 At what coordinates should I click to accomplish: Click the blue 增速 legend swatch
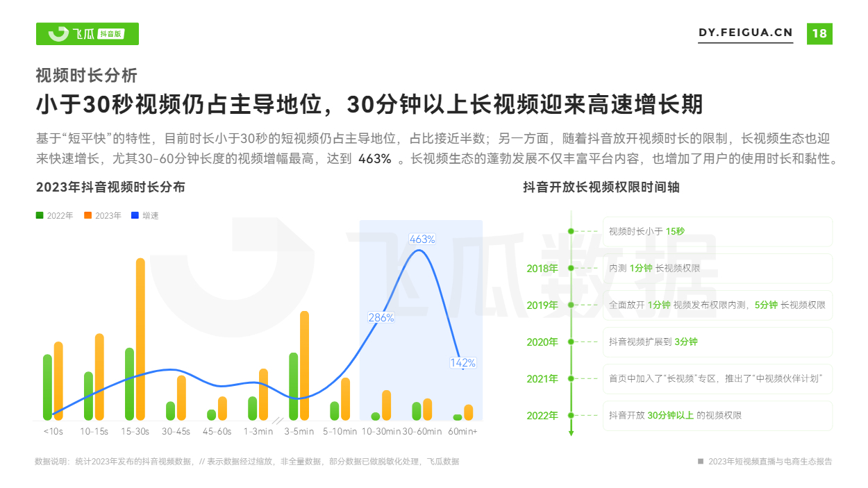click(x=135, y=215)
